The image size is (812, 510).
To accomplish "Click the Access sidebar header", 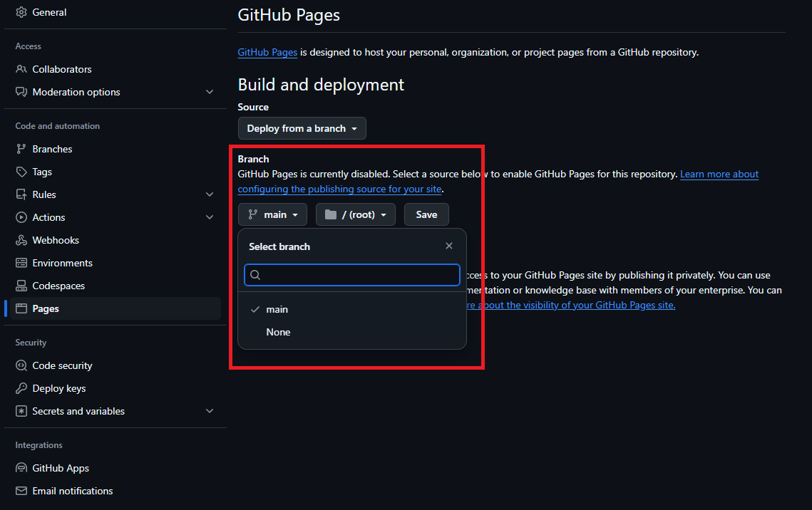I will [x=28, y=46].
